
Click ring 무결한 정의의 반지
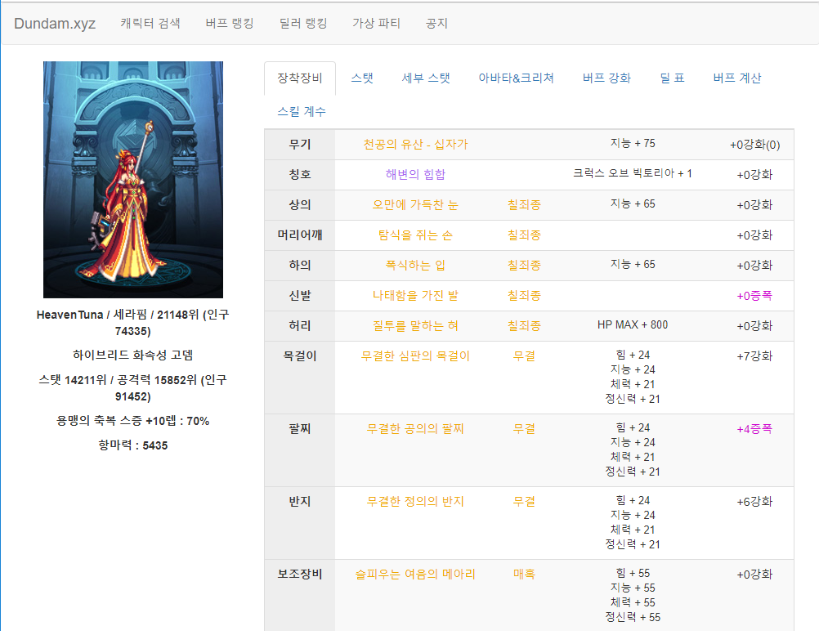pos(416,502)
